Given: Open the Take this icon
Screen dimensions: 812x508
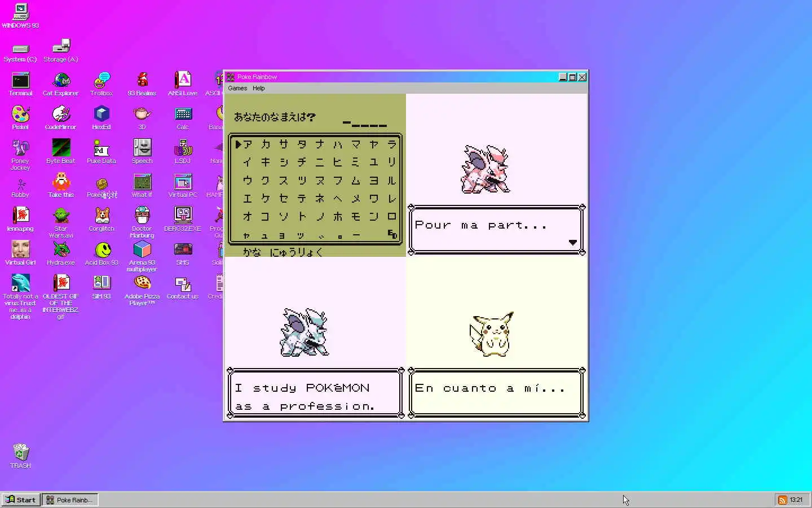Looking at the screenshot, I should [x=61, y=186].
